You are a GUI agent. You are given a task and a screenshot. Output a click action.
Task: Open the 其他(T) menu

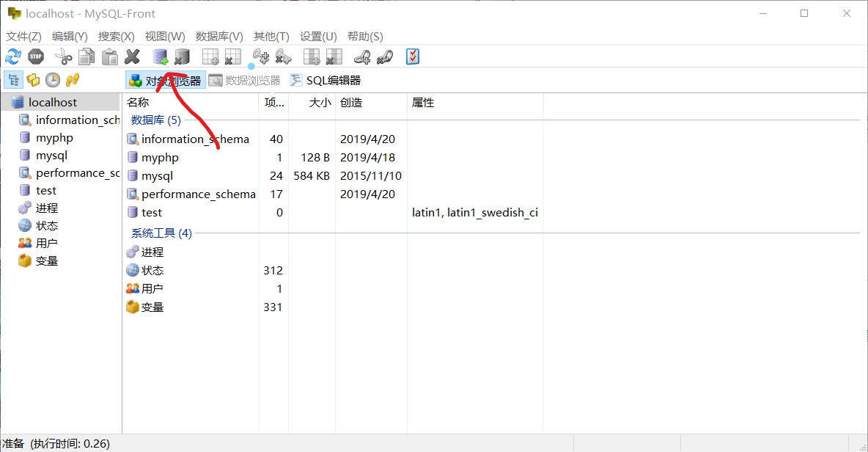tap(271, 37)
